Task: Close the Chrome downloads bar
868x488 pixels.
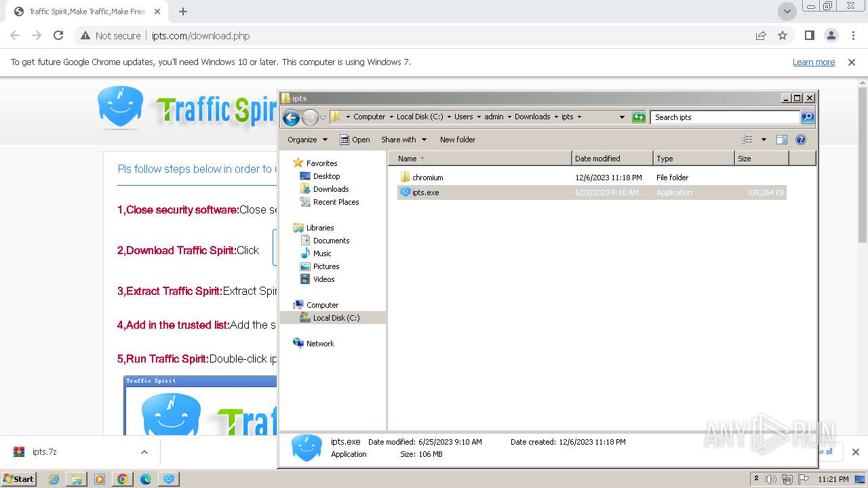Action: click(856, 452)
